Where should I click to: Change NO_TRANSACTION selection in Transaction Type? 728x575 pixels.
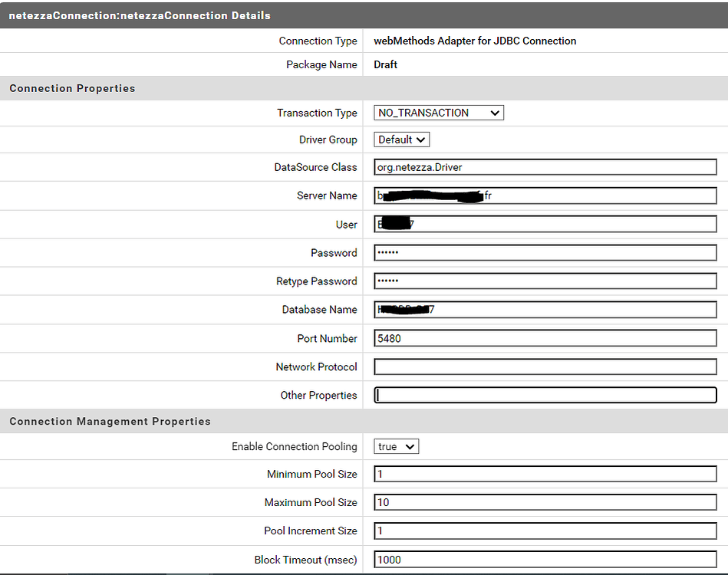(x=438, y=113)
